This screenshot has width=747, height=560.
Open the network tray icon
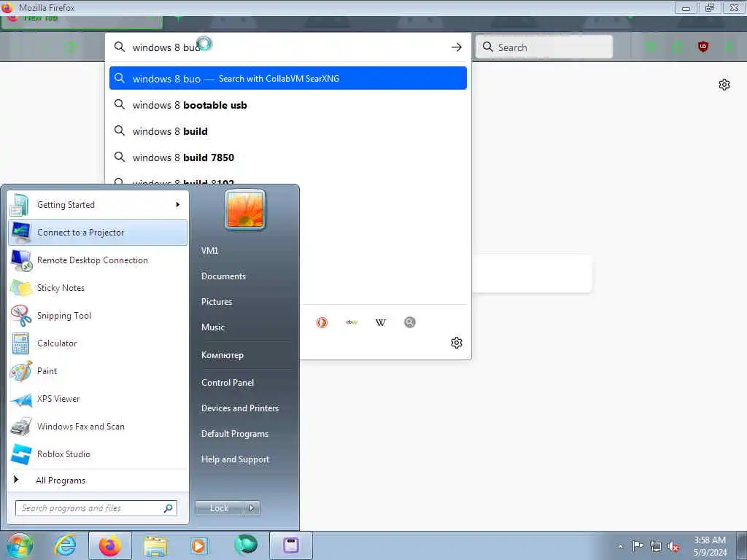coord(656,546)
